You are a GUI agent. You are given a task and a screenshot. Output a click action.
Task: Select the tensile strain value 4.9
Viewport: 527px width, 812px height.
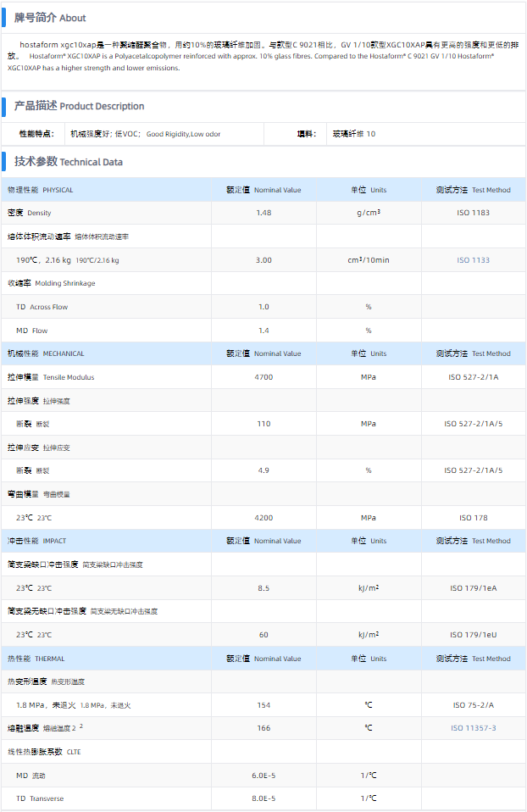[263, 470]
